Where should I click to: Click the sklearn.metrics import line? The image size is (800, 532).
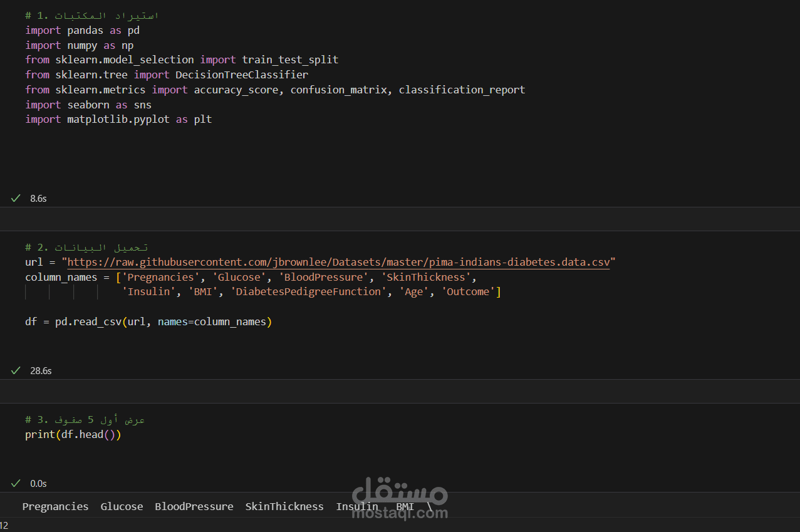click(x=275, y=90)
